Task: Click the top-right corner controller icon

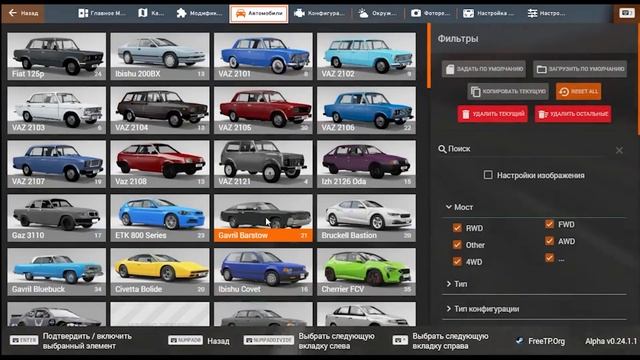Action: 626,13
